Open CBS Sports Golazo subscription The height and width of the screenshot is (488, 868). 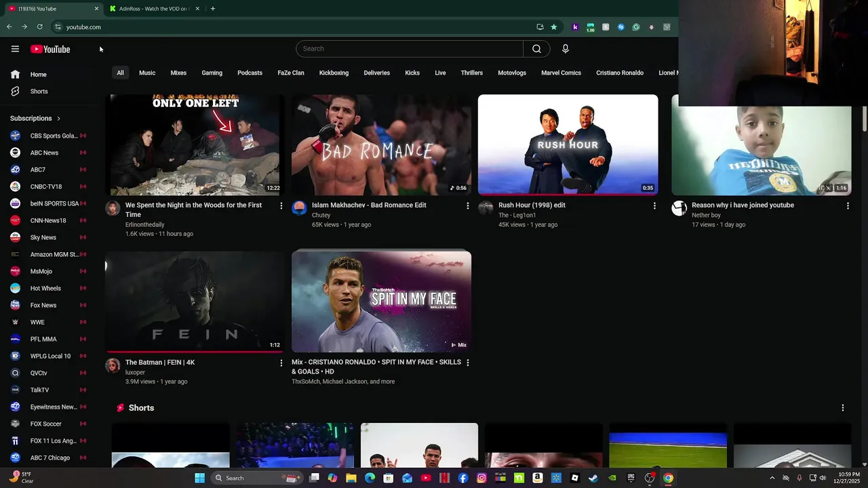pos(48,136)
